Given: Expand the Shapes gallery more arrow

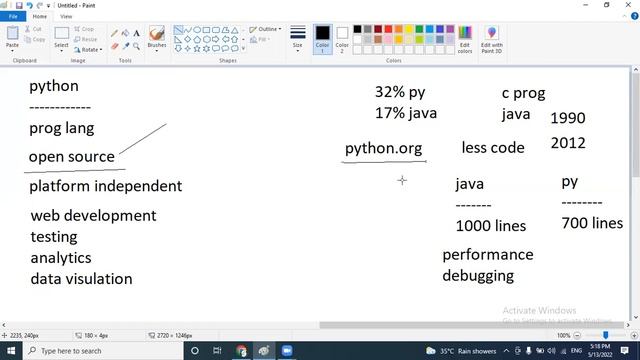Looking at the screenshot, I should [243, 49].
